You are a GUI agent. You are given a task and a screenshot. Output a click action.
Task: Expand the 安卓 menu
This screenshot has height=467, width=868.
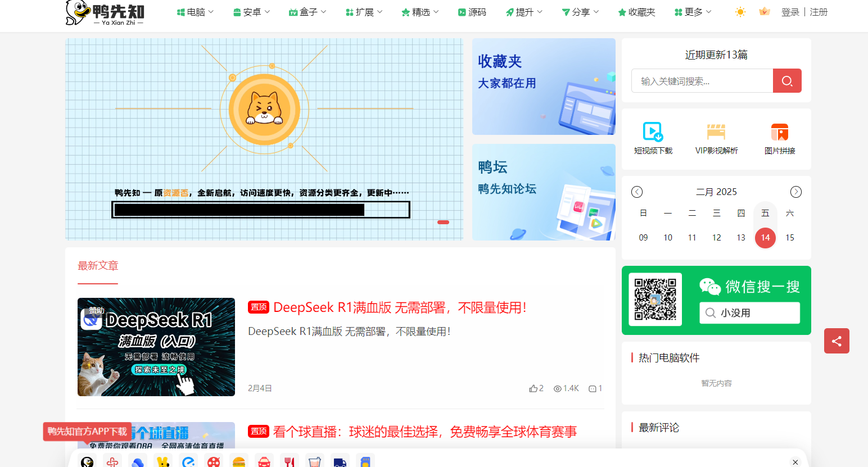(251, 12)
